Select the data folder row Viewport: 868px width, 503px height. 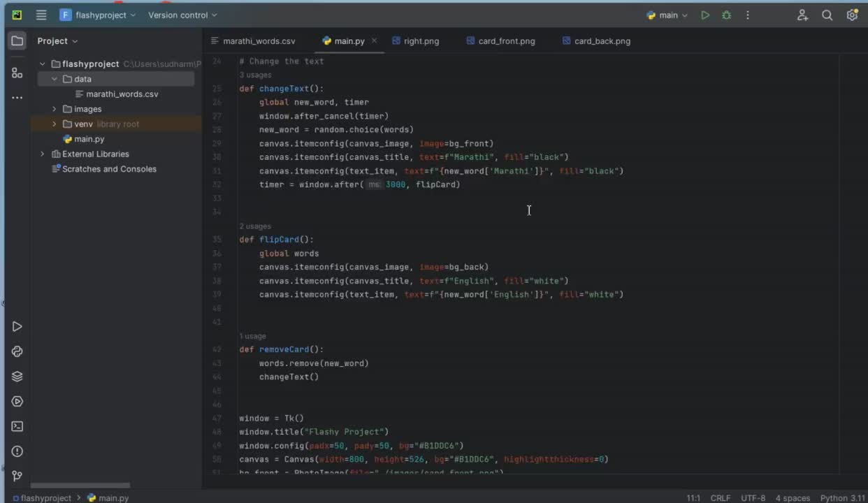(x=116, y=79)
